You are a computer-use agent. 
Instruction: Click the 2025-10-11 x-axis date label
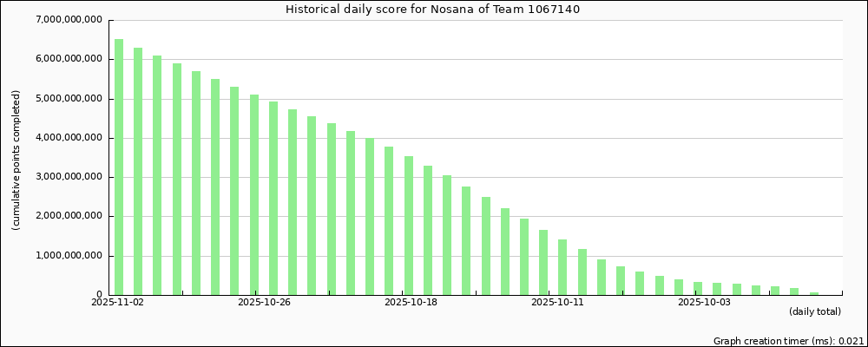pos(556,303)
